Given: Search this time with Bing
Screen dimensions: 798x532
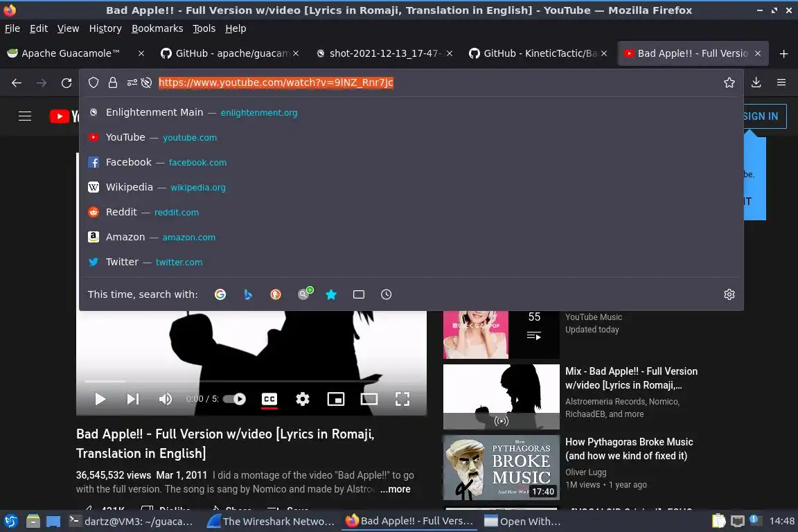Looking at the screenshot, I should 248,294.
